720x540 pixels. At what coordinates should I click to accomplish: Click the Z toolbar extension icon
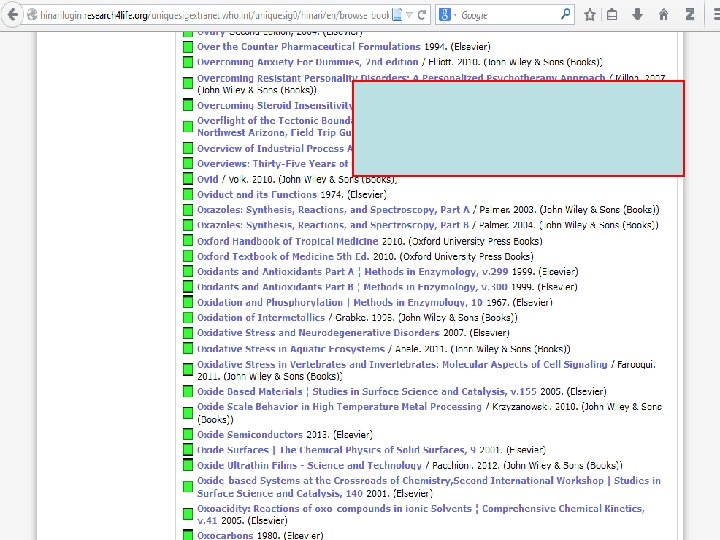click(689, 15)
